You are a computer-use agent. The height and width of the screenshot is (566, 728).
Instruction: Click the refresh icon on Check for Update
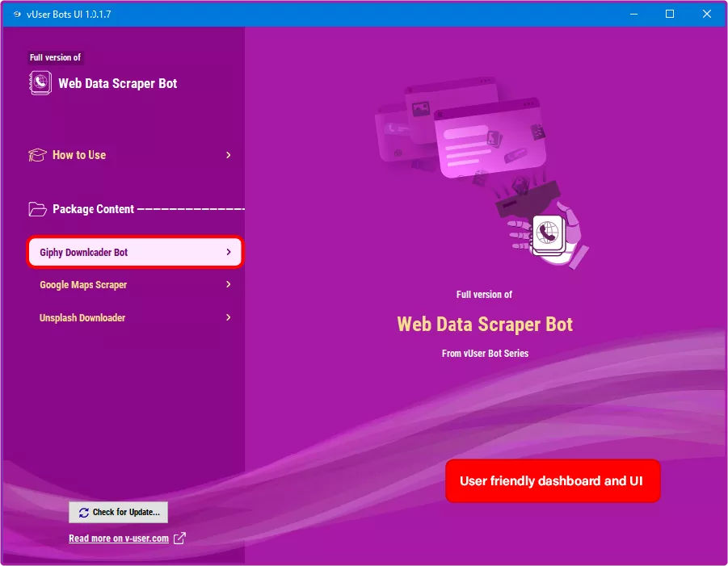[83, 513]
